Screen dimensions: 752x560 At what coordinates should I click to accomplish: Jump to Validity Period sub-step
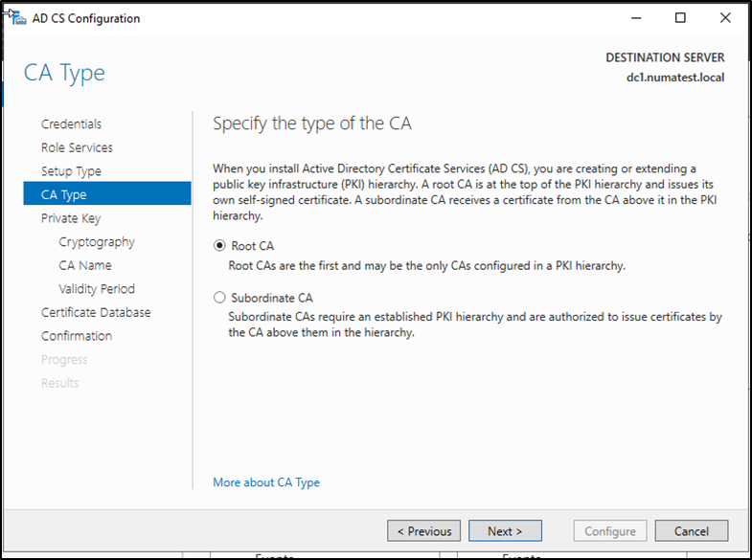click(97, 289)
